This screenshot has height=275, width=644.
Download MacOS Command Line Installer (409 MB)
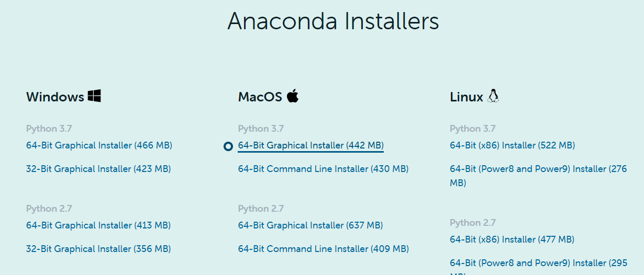[324, 249]
